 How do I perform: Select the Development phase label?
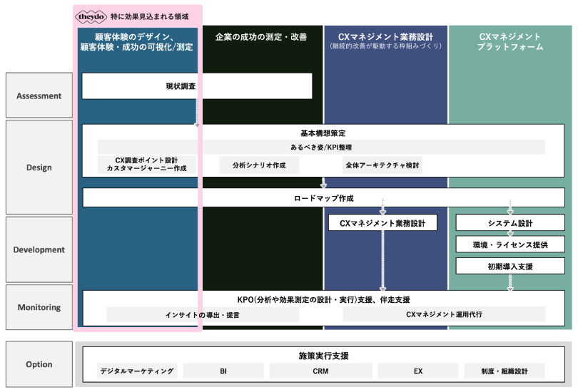click(39, 249)
